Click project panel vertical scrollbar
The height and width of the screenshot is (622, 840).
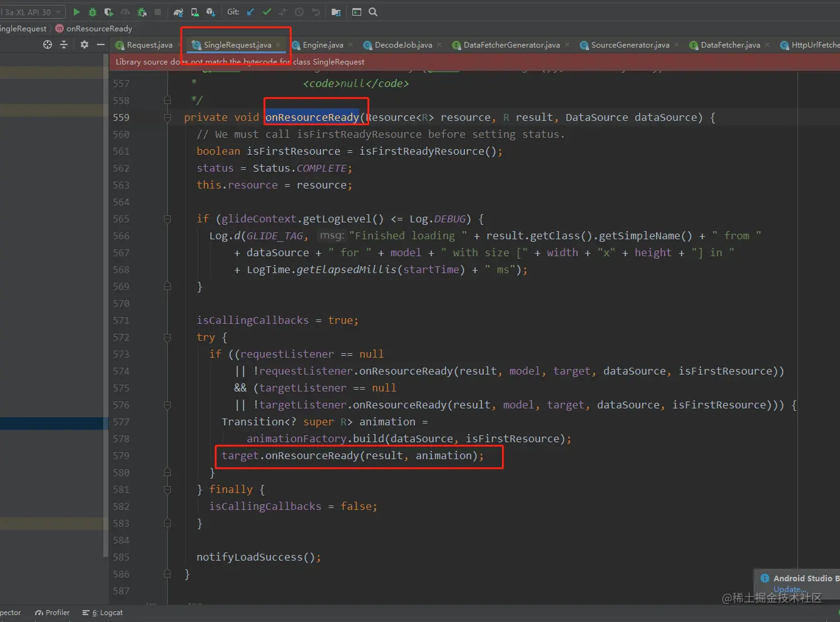pyautogui.click(x=105, y=306)
